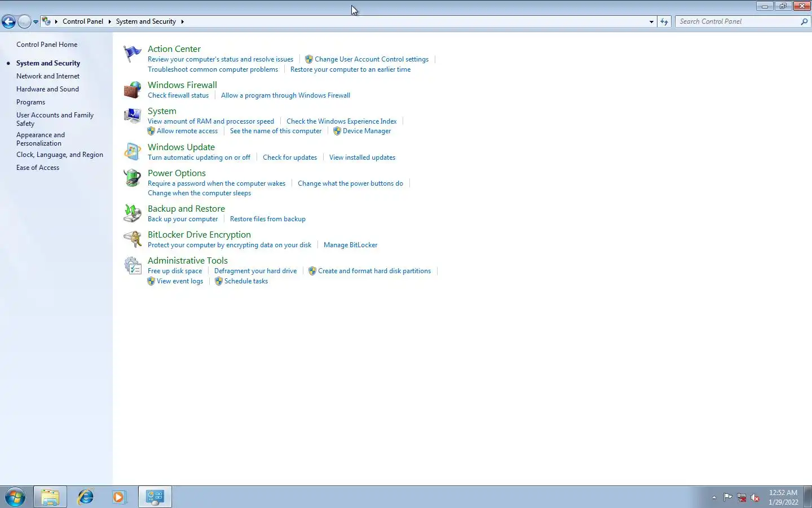
Task: Expand the arrow after System and Security
Action: (x=182, y=21)
